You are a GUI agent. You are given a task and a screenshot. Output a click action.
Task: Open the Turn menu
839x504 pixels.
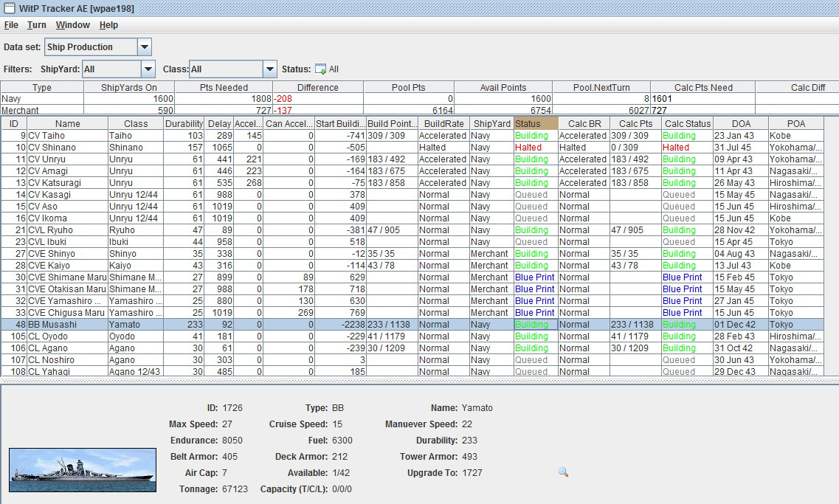coord(36,25)
